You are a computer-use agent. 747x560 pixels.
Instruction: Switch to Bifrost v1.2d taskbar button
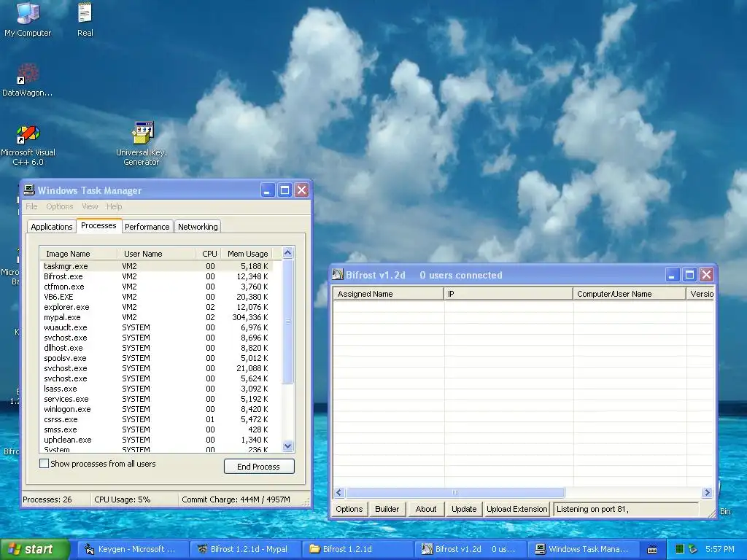[x=469, y=549]
